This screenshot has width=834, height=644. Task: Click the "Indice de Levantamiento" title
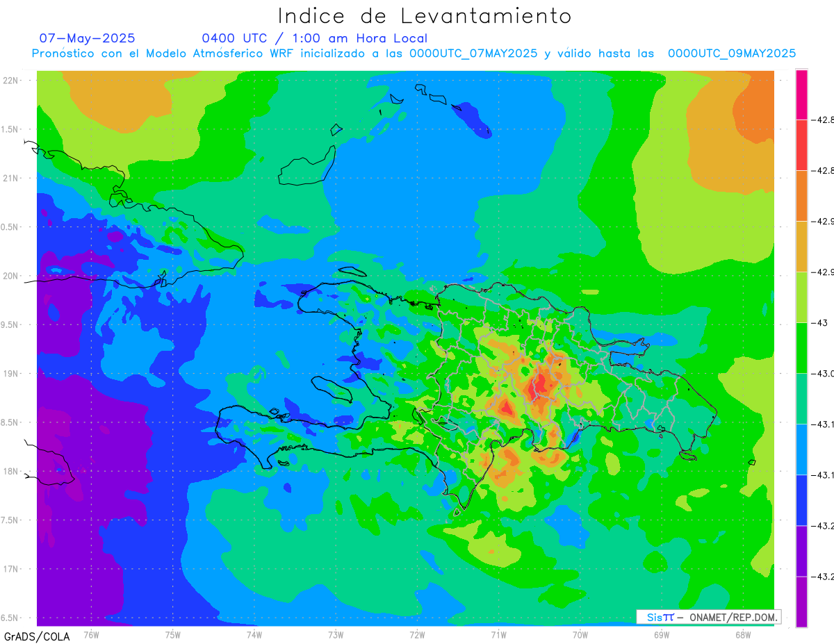(x=425, y=16)
